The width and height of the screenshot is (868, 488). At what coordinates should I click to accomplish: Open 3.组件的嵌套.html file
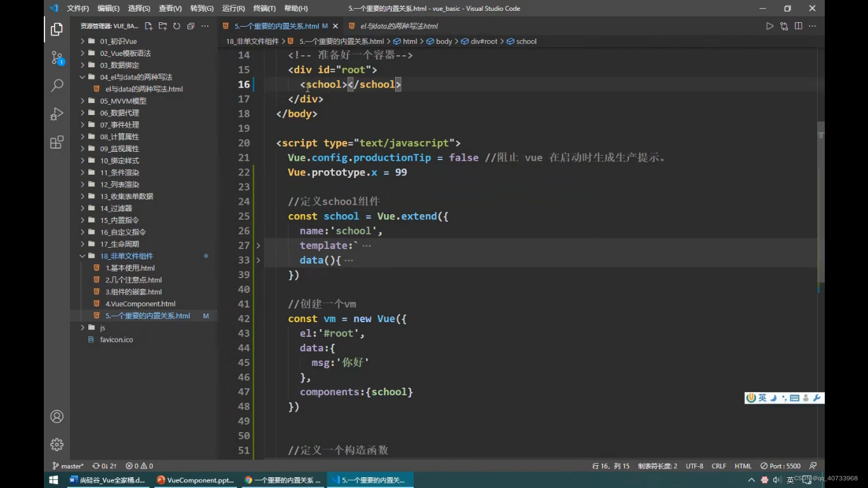click(x=133, y=292)
